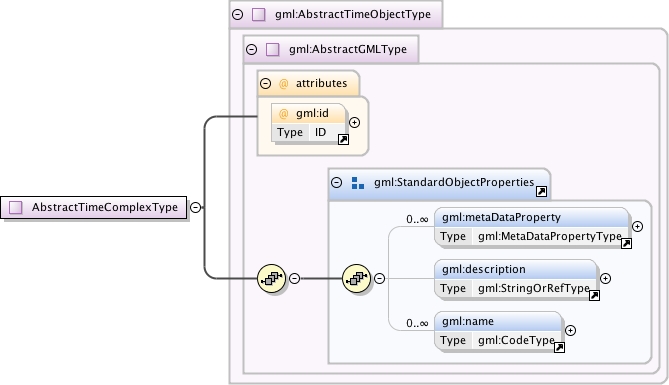Collapse the gml:StandardObjectProperties group
Screen dimensions: 669x385
337,183
